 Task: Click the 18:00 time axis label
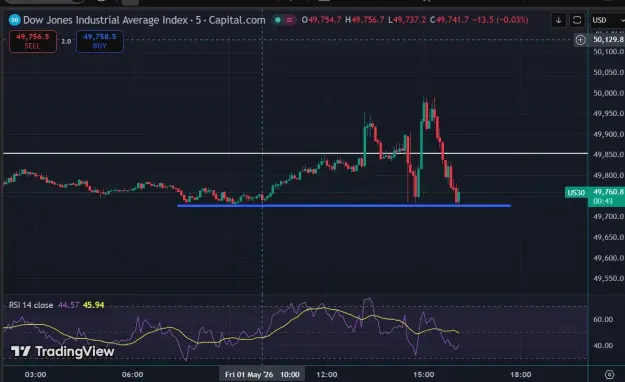pyautogui.click(x=521, y=374)
